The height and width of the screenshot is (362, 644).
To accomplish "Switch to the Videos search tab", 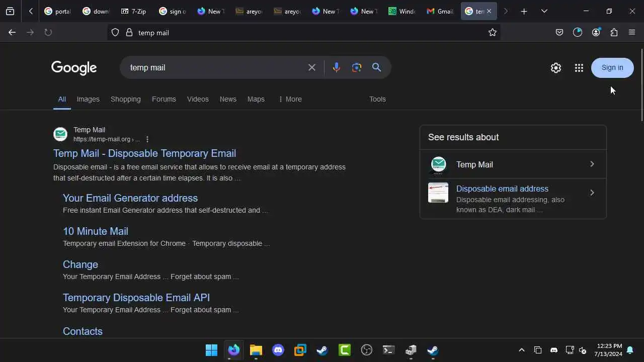I will point(198,99).
